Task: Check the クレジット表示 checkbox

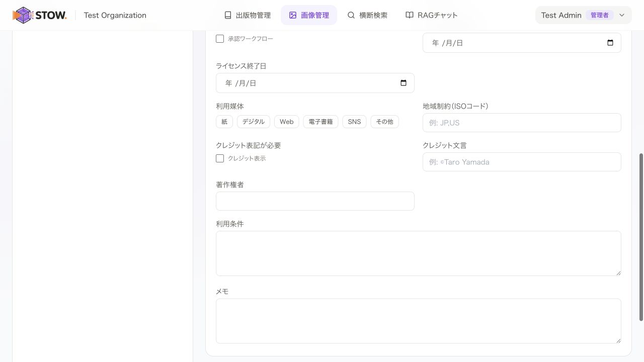Action: click(x=220, y=158)
